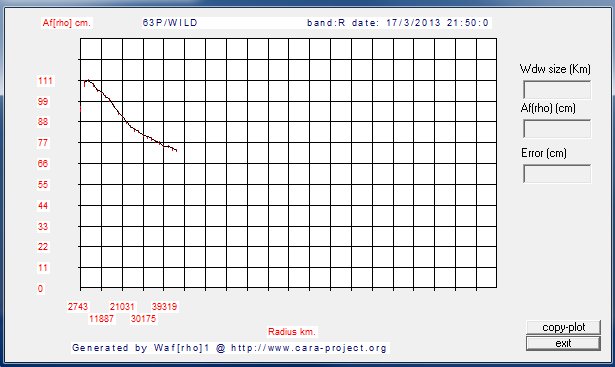Click the 111 y-axis tick label
Screen dimensions: 615x367
click(x=45, y=81)
